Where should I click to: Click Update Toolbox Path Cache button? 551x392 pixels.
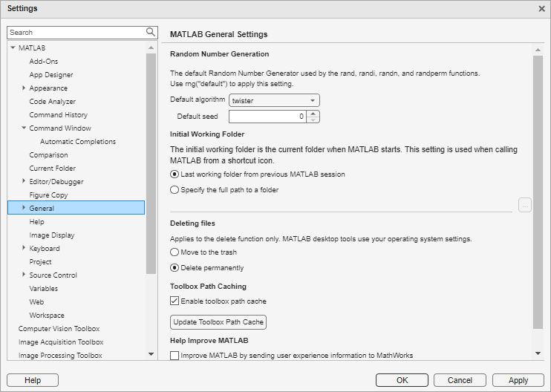[218, 322]
